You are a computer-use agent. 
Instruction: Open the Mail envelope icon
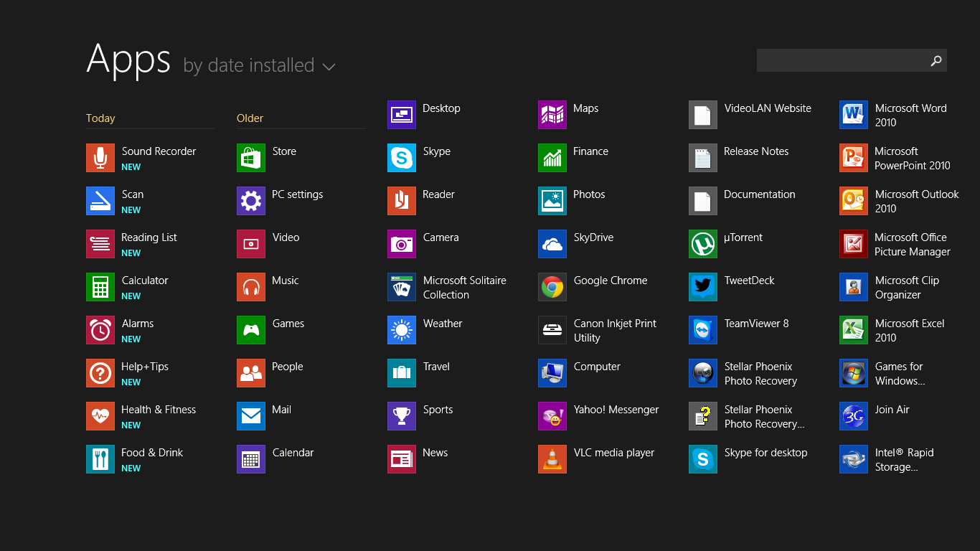(251, 416)
